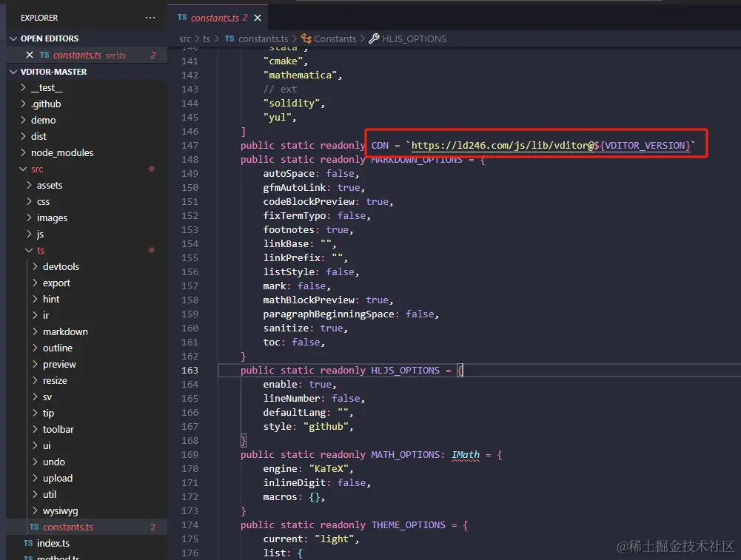Click the wrench icon in breadcrumb
The image size is (741, 560).
click(x=374, y=38)
